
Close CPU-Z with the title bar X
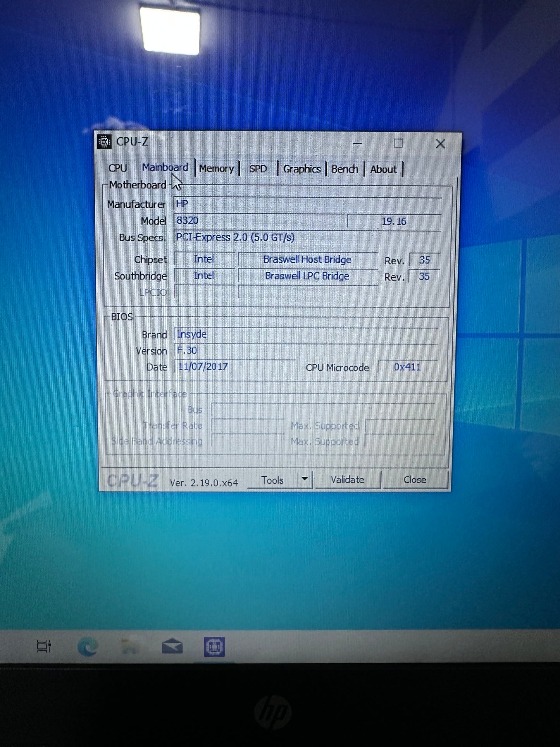coord(440,144)
